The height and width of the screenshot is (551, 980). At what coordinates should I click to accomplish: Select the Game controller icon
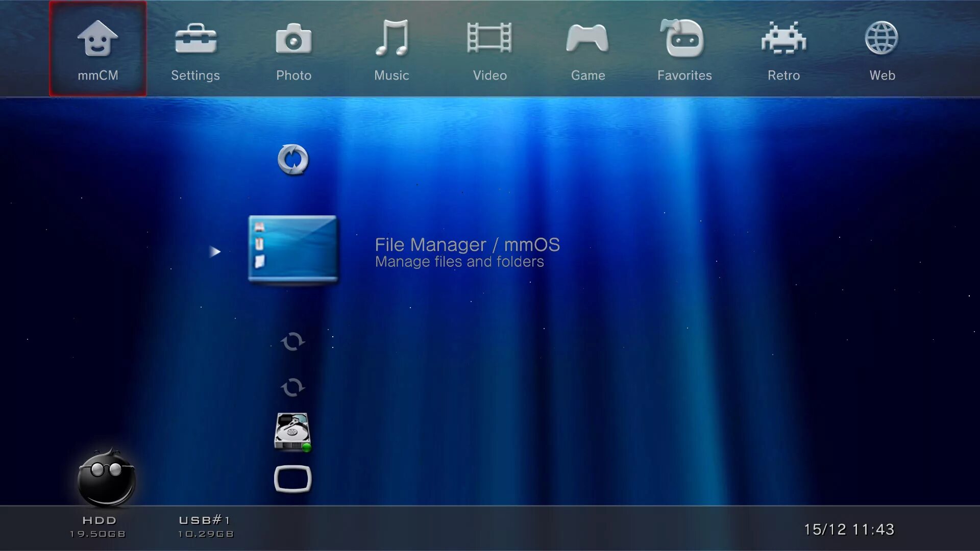pyautogui.click(x=587, y=39)
